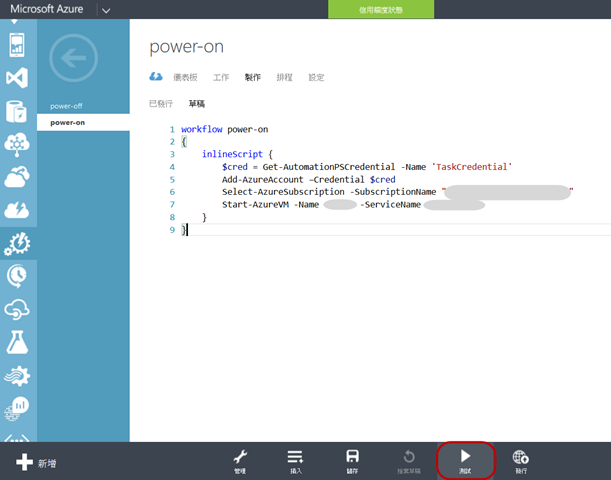Switch to the 設定 tab

(316, 77)
